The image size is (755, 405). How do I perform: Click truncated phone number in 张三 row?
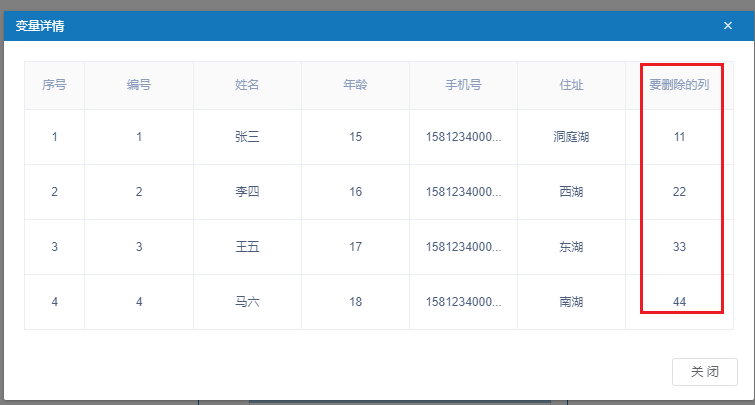(x=463, y=137)
